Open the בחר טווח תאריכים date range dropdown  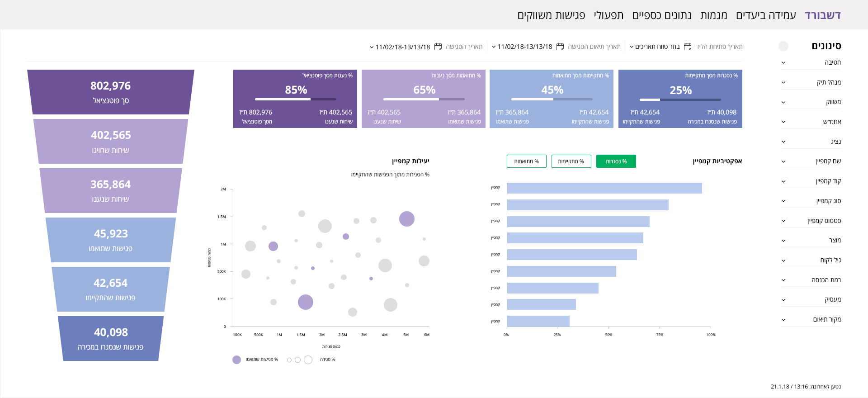click(x=655, y=47)
